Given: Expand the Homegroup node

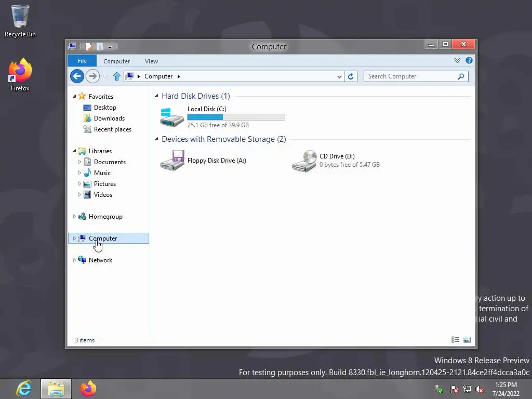Looking at the screenshot, I should (x=74, y=217).
